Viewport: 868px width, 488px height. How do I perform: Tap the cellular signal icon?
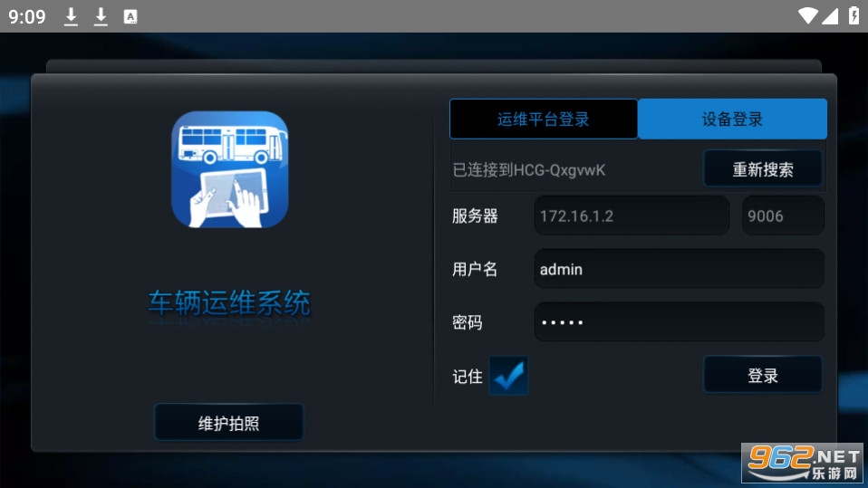click(830, 16)
